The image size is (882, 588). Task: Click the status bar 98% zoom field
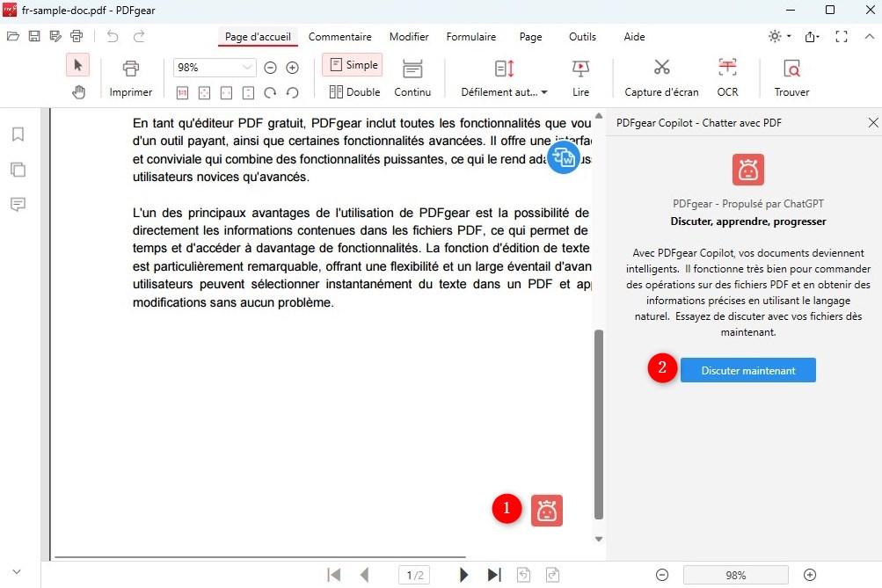click(x=736, y=575)
